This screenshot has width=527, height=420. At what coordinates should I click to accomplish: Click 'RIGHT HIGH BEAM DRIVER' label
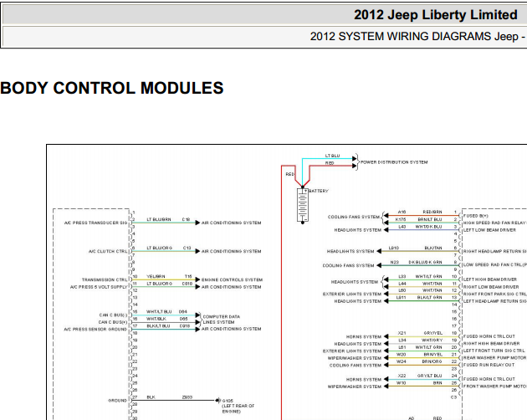tap(491, 343)
